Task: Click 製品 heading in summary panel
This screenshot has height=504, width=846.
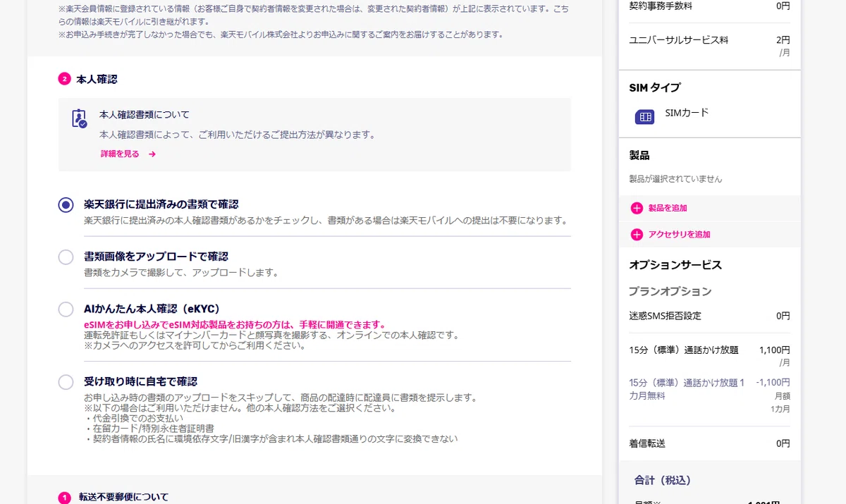Action: (x=639, y=155)
